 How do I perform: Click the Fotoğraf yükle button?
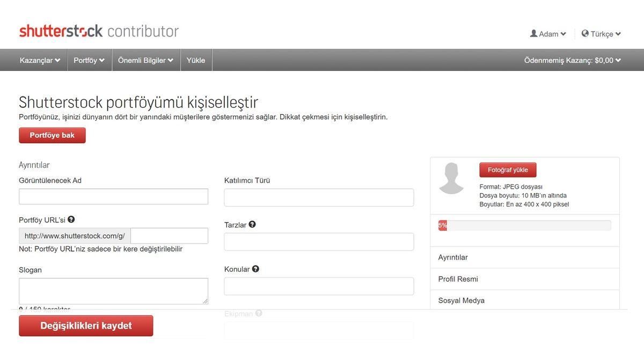(x=508, y=169)
